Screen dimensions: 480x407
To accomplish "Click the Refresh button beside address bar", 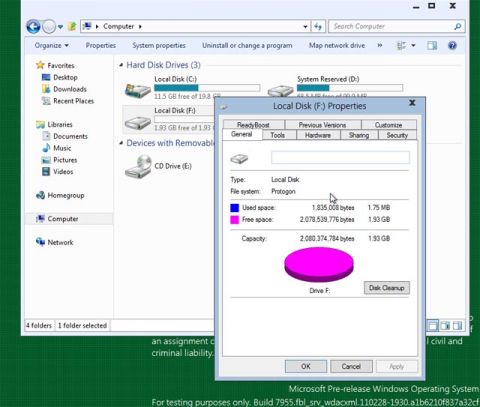I will click(x=318, y=26).
